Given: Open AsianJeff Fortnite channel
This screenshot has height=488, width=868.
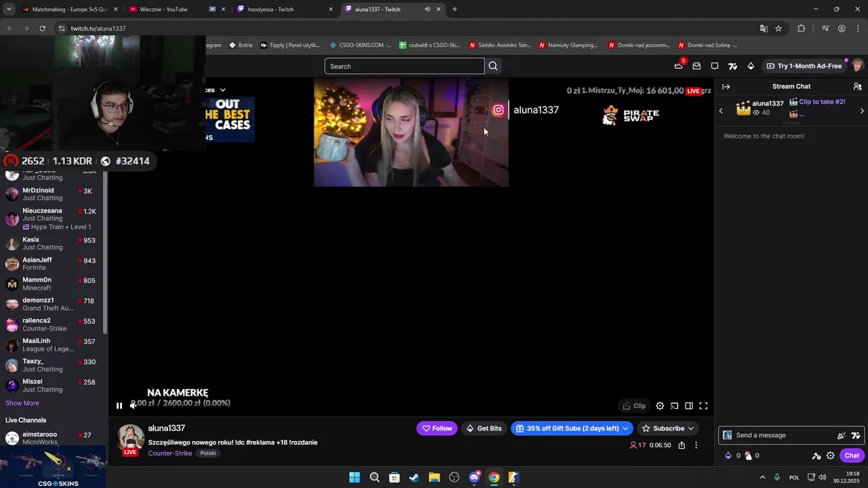Looking at the screenshot, I should (x=53, y=264).
